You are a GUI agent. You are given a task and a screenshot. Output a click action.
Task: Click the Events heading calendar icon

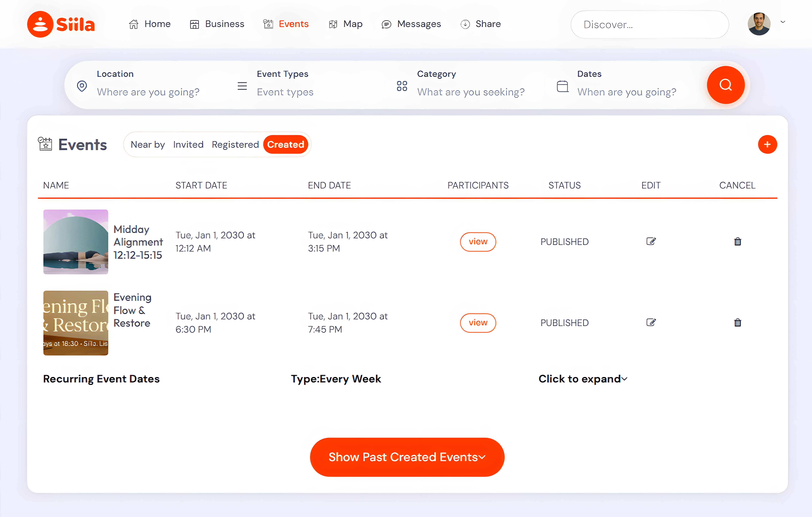45,144
